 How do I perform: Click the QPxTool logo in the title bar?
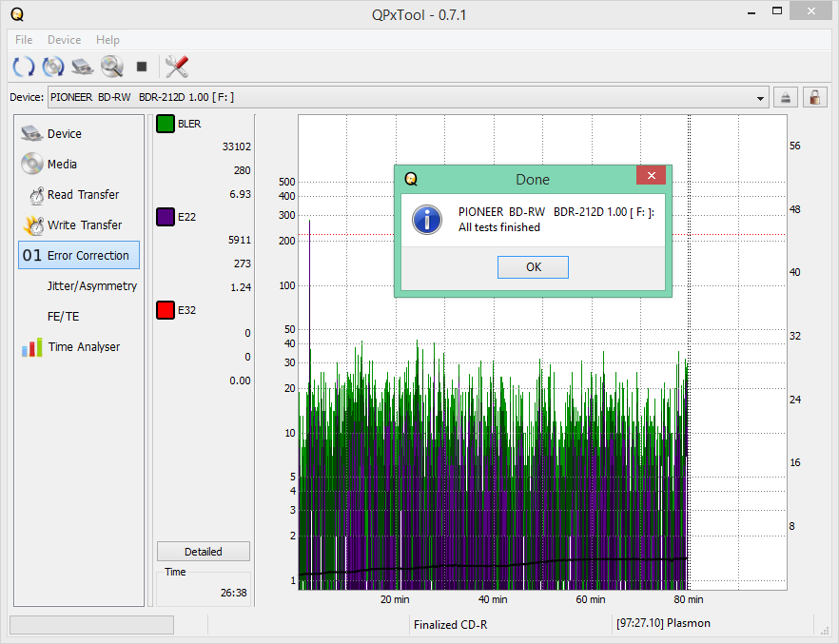[x=17, y=14]
